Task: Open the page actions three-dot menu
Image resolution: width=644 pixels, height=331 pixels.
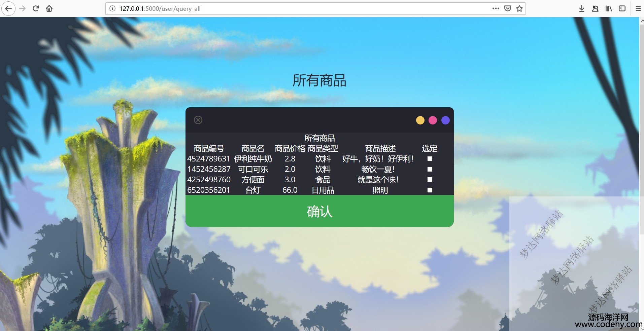Action: coord(496,8)
